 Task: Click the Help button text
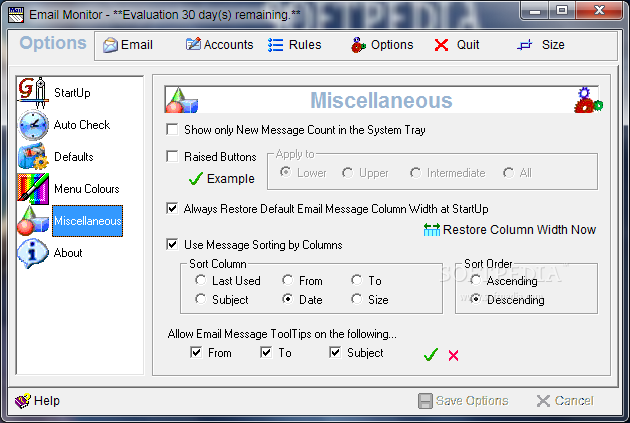point(47,401)
